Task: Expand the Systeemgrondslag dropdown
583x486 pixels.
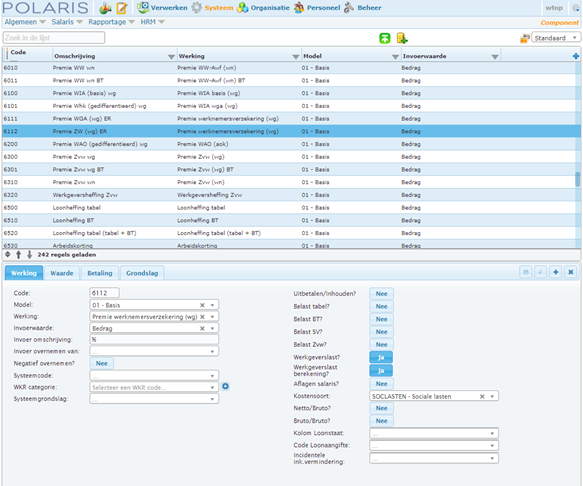Action: 212,399
